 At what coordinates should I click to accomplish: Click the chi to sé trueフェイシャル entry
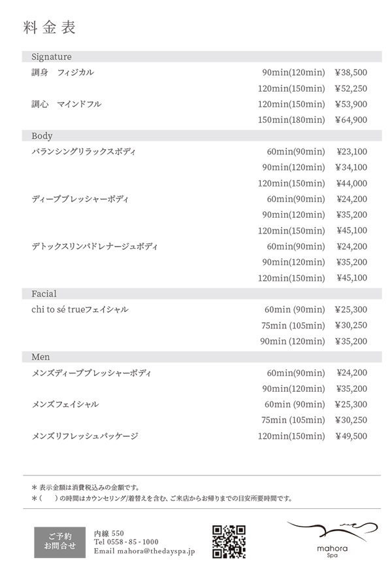pos(80,309)
